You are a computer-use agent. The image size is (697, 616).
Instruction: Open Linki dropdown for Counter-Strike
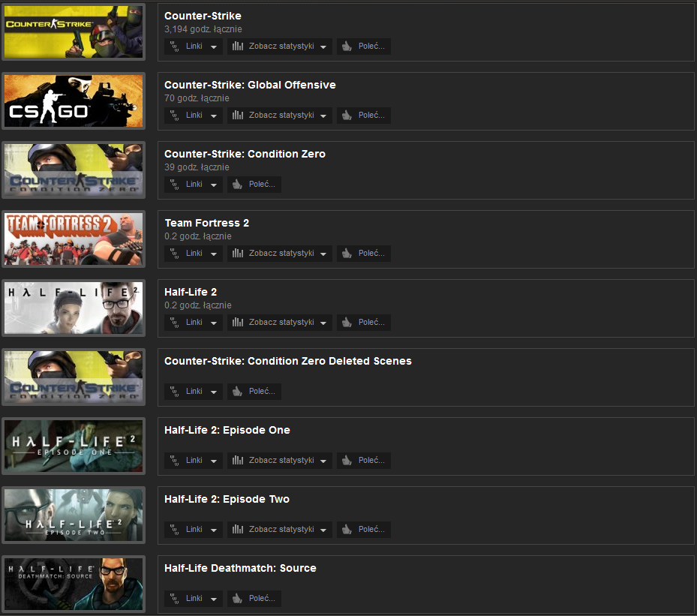pos(194,47)
